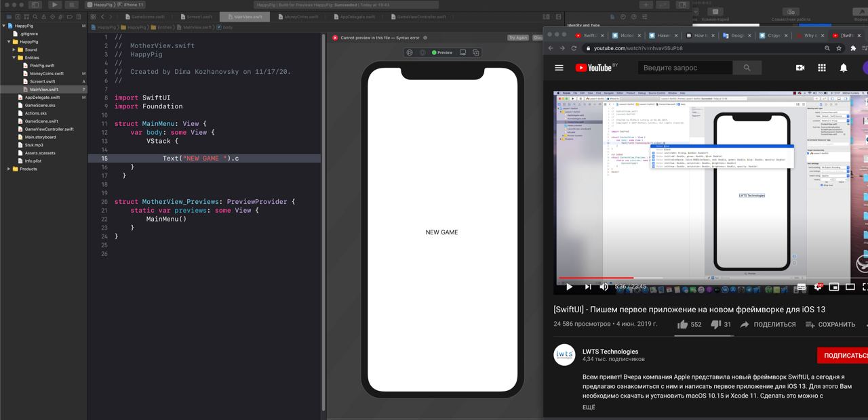Select GameScene.sks in navigator
The width and height of the screenshot is (868, 420).
coord(40,105)
